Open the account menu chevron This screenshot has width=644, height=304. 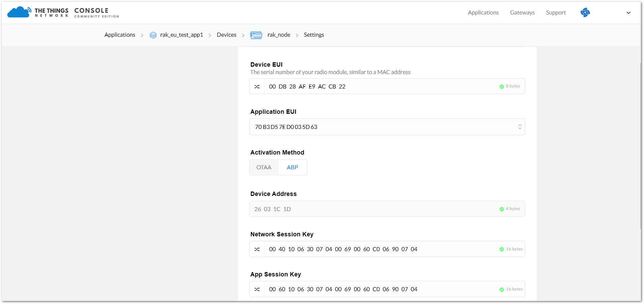pos(628,13)
